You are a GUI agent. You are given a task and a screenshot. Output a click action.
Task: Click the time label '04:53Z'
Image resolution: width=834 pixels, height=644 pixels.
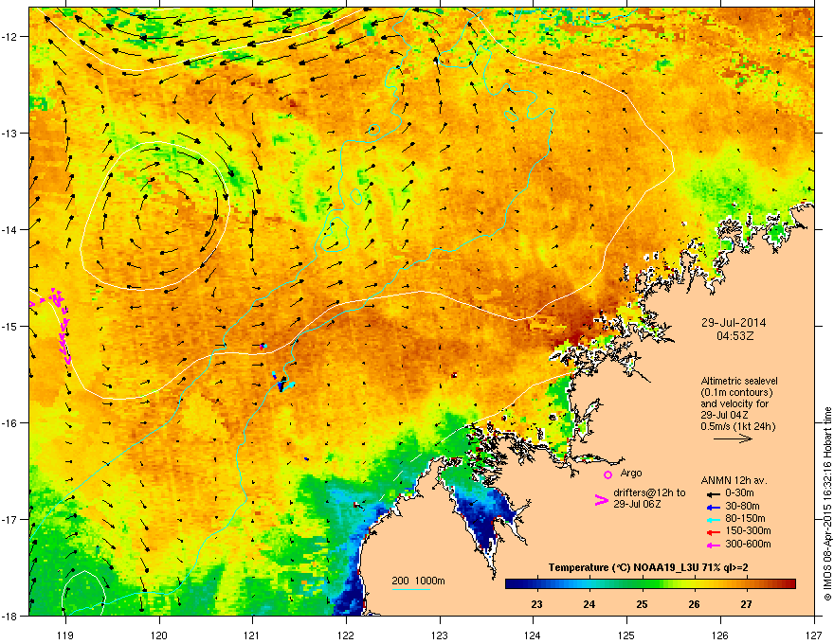tap(735, 336)
